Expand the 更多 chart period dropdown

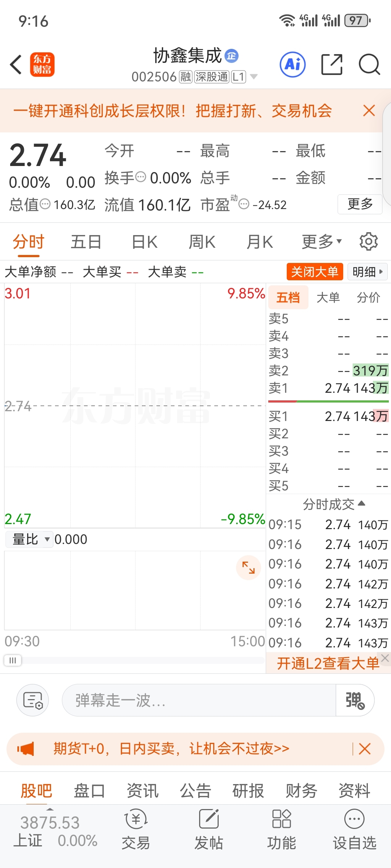point(322,242)
